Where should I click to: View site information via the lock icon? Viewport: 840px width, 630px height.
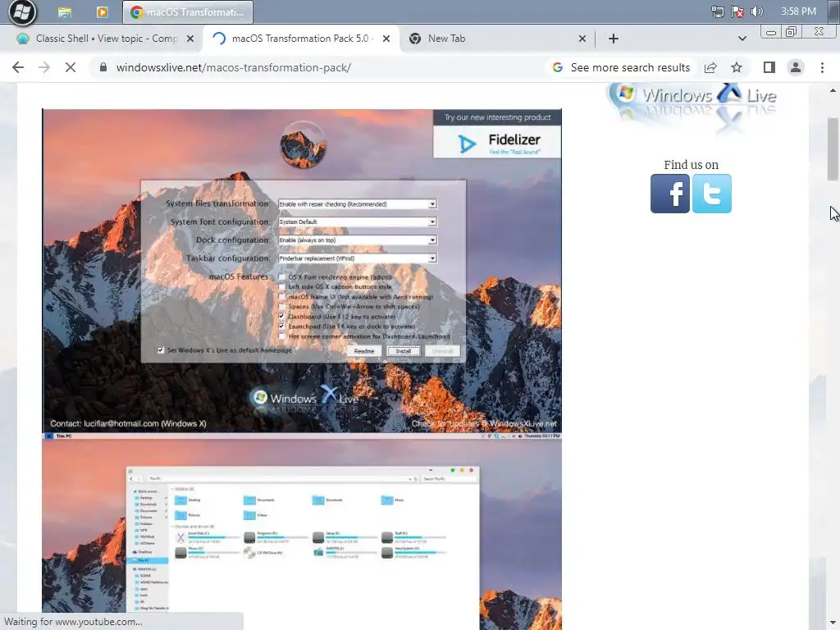tap(103, 67)
